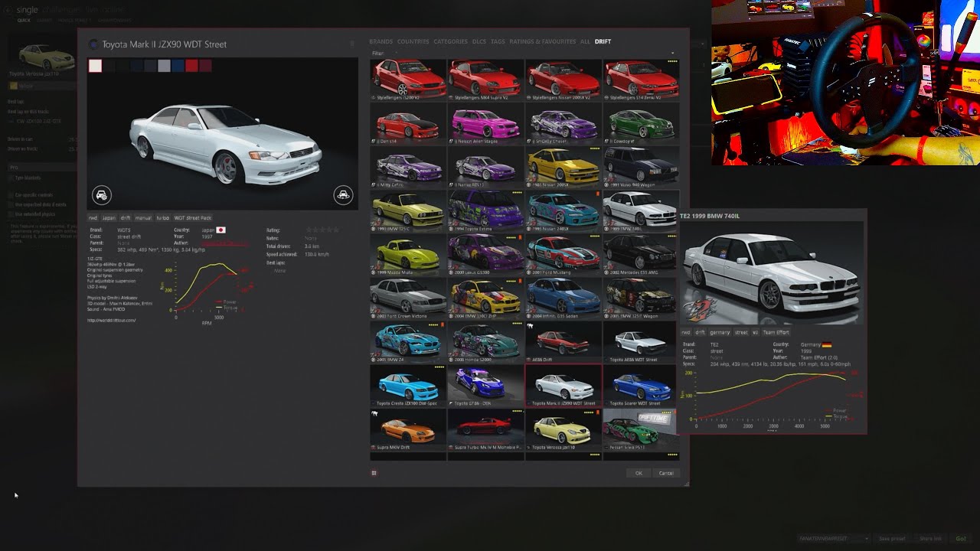Pick the Toyota Soarer WDT Street

click(x=640, y=385)
